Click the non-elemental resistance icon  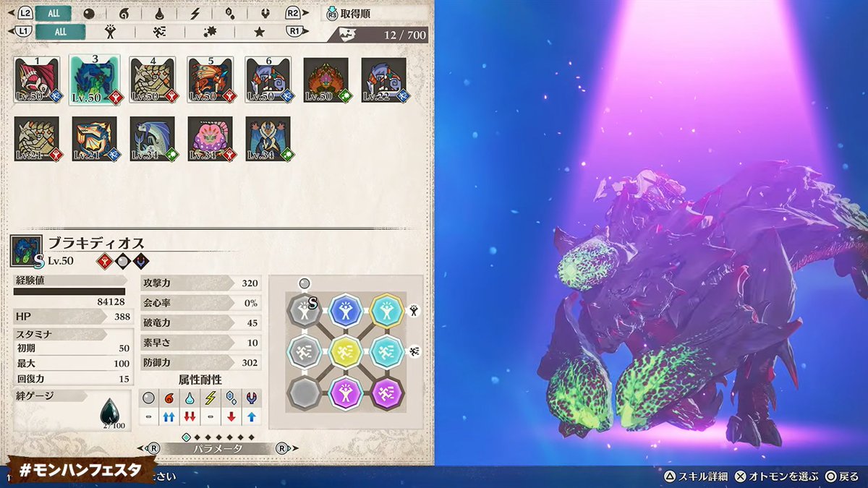[x=148, y=398]
